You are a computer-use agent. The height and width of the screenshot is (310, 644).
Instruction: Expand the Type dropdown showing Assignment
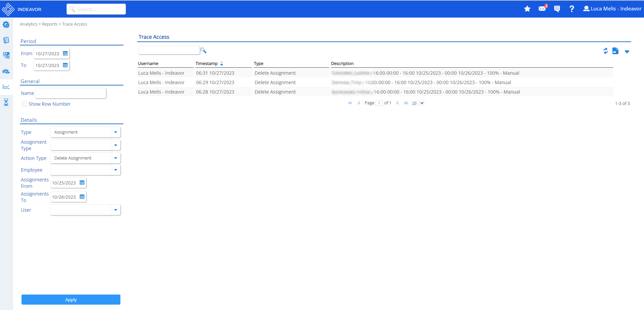click(x=116, y=132)
